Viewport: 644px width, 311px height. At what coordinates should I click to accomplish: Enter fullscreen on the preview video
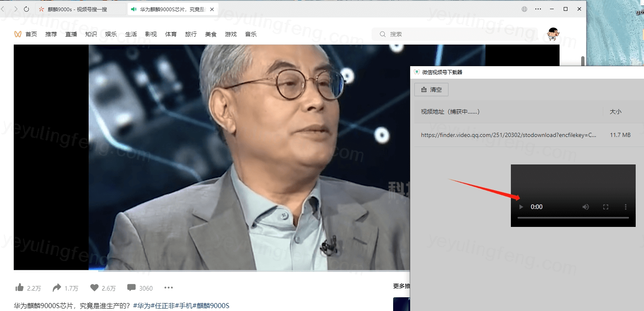click(606, 207)
